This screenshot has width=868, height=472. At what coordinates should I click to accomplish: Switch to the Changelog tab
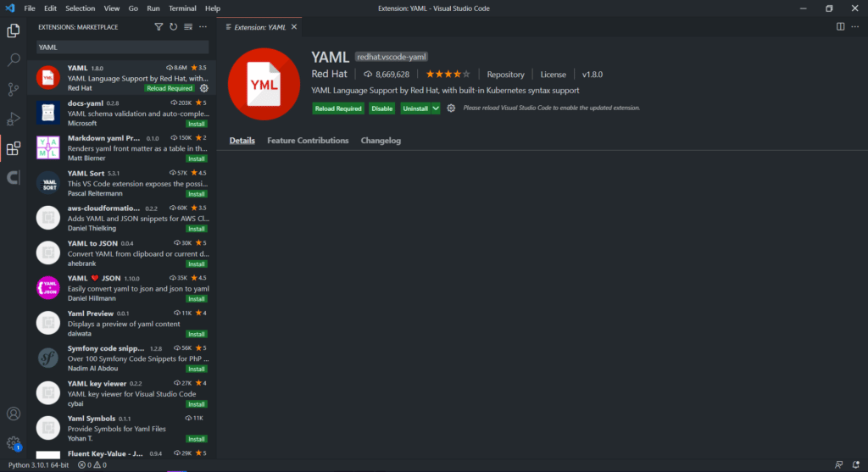click(x=381, y=141)
